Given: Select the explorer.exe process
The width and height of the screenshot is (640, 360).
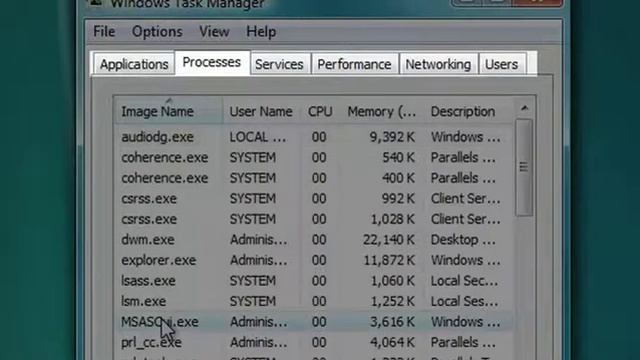Looking at the screenshot, I should point(158,260).
